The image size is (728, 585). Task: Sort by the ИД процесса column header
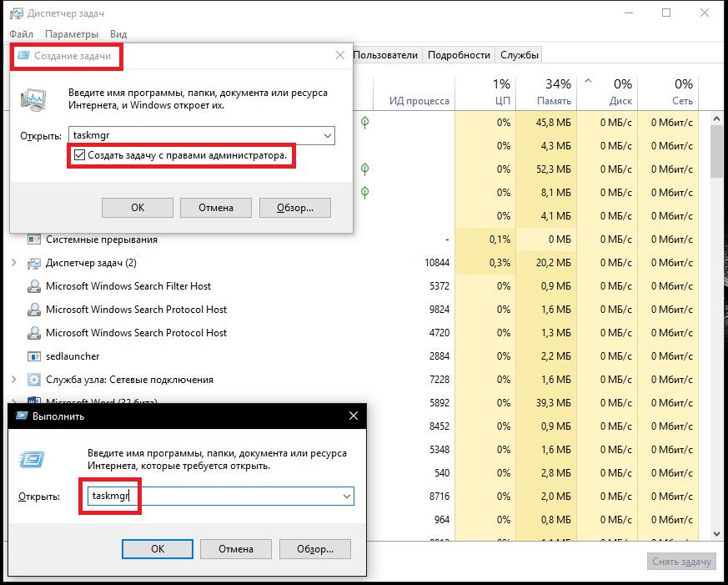[x=414, y=93]
